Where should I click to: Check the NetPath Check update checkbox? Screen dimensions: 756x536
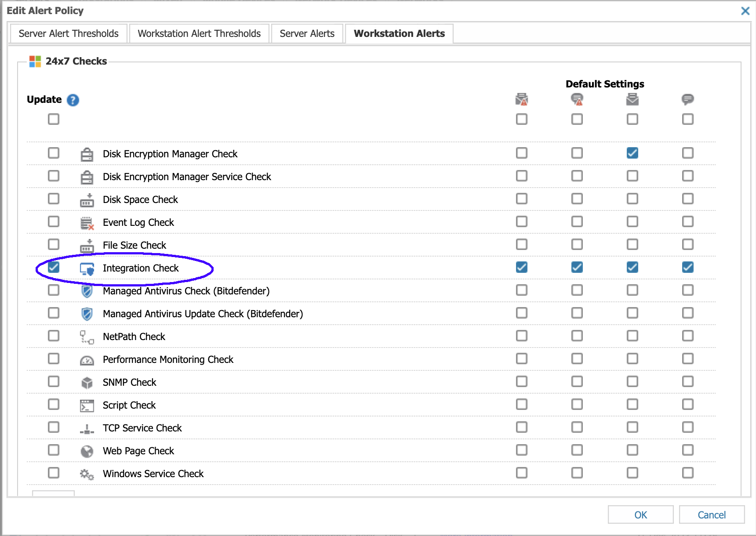[x=53, y=335]
